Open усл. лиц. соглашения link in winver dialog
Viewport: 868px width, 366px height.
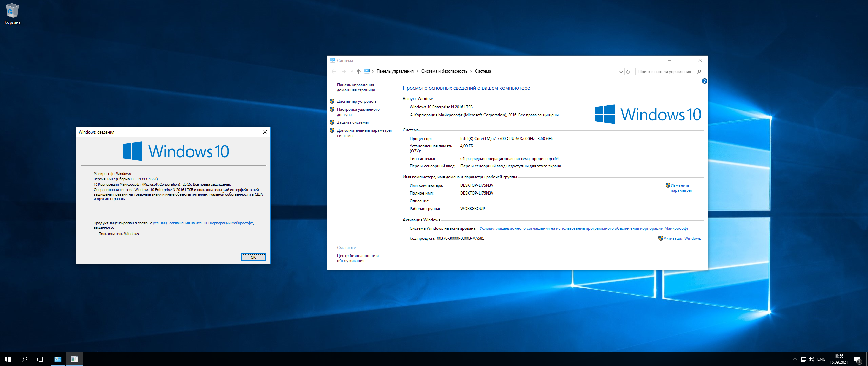pyautogui.click(x=203, y=223)
